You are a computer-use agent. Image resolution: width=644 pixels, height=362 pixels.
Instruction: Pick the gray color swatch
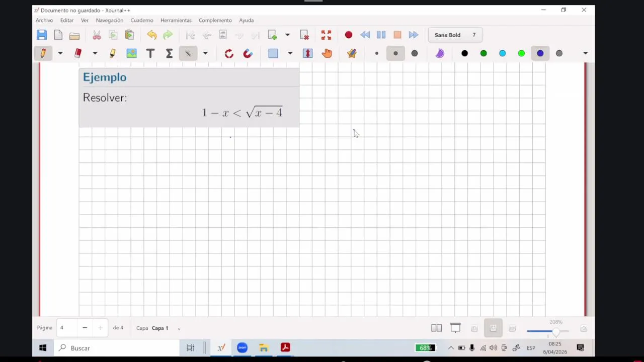coord(559,53)
